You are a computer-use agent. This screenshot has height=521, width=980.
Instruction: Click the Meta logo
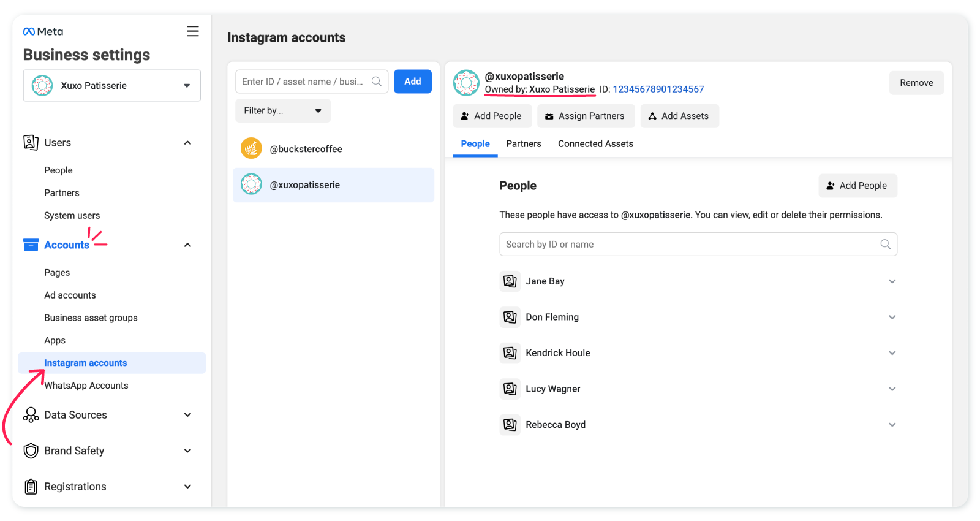[x=43, y=31]
